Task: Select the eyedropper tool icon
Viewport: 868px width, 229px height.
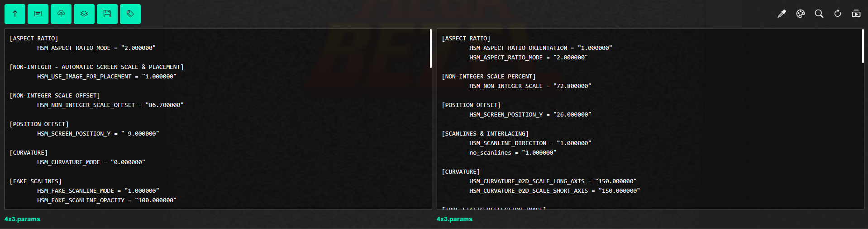Action: (782, 14)
